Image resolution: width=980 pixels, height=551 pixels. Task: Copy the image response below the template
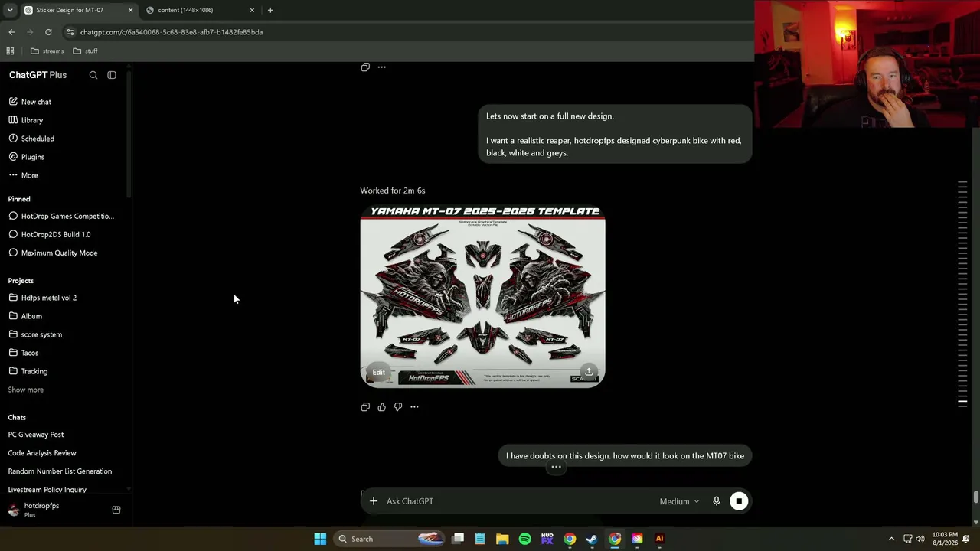point(365,407)
